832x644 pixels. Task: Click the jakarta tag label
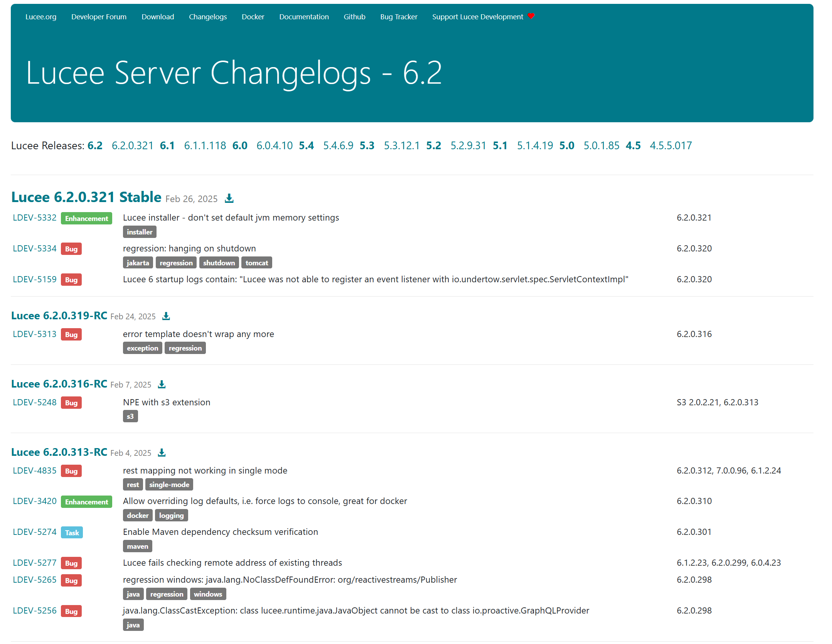coord(138,263)
